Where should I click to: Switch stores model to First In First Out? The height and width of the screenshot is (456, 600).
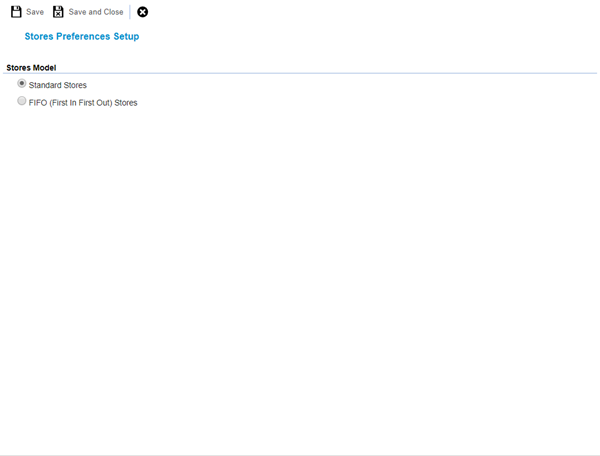[x=22, y=102]
